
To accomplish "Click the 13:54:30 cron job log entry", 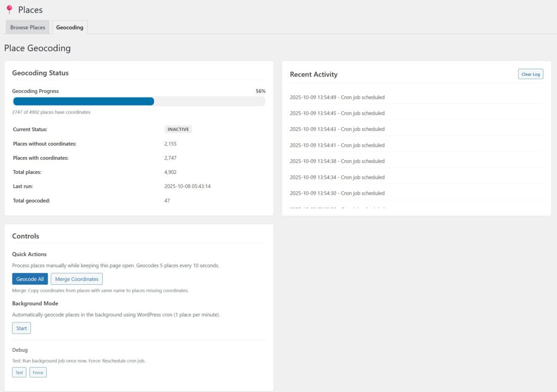I will [x=337, y=193].
